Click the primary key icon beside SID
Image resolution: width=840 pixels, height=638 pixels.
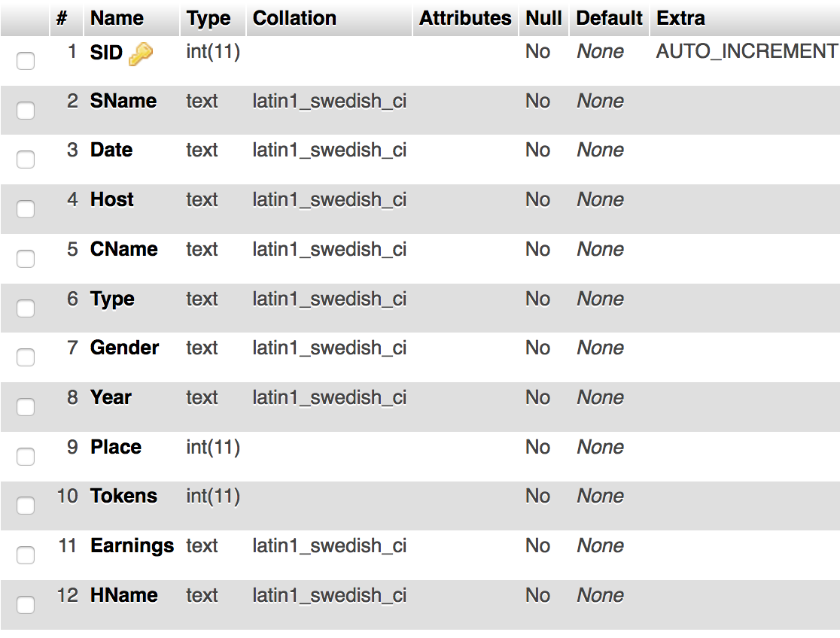pyautogui.click(x=141, y=54)
